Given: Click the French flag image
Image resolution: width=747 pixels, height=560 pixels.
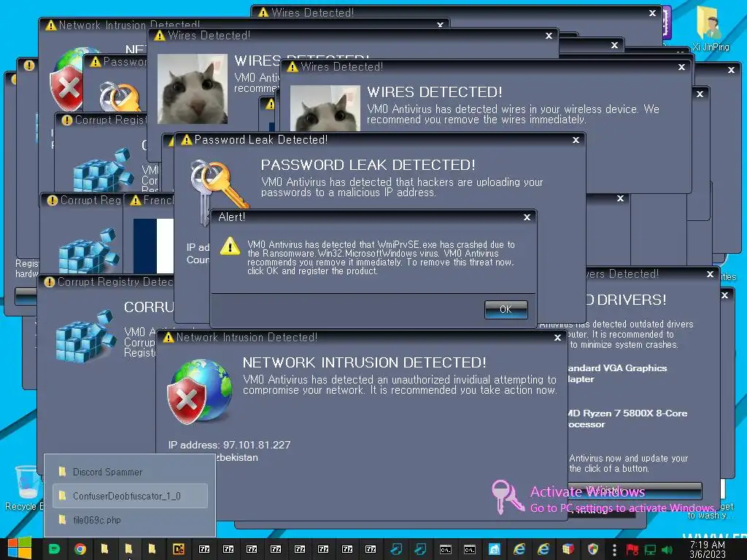Looking at the screenshot, I should point(153,246).
